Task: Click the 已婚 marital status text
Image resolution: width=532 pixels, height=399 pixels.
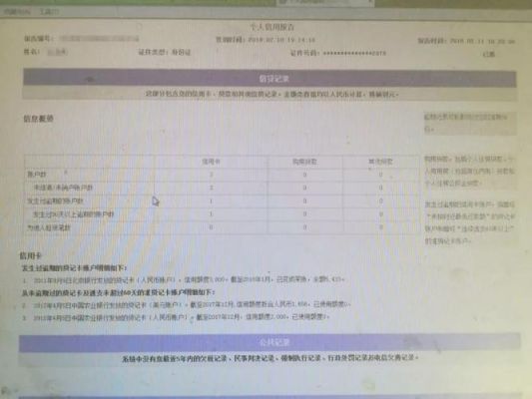Action: point(488,54)
